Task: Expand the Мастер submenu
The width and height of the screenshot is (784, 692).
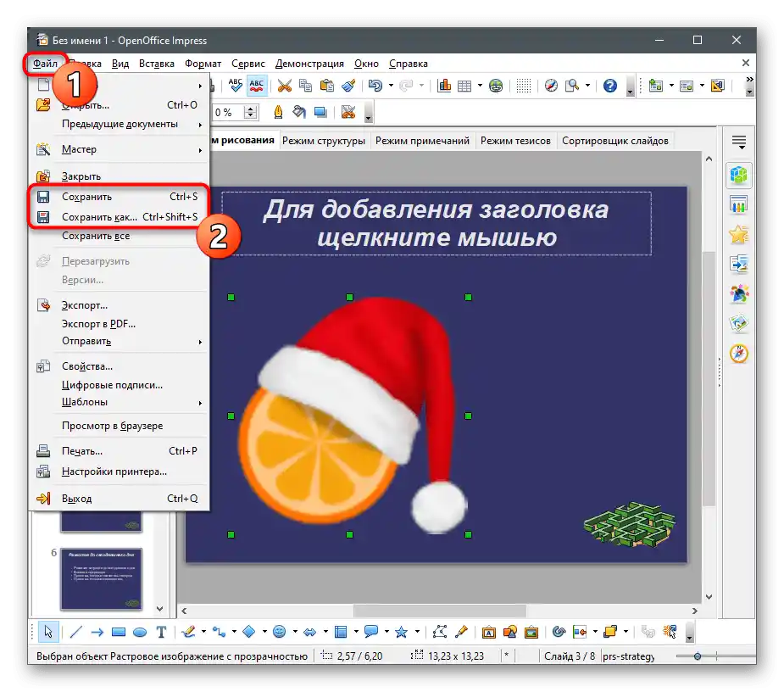Action: (119, 149)
